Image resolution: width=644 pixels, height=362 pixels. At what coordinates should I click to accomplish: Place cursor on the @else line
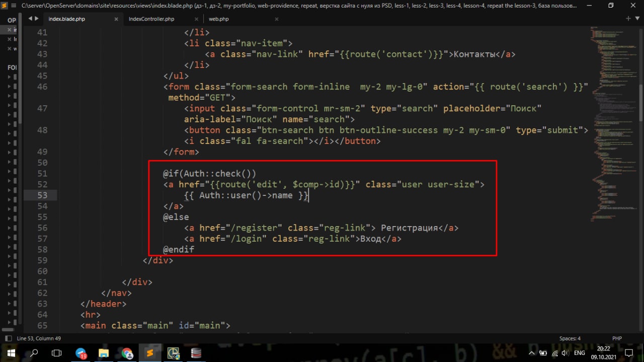pos(176,217)
